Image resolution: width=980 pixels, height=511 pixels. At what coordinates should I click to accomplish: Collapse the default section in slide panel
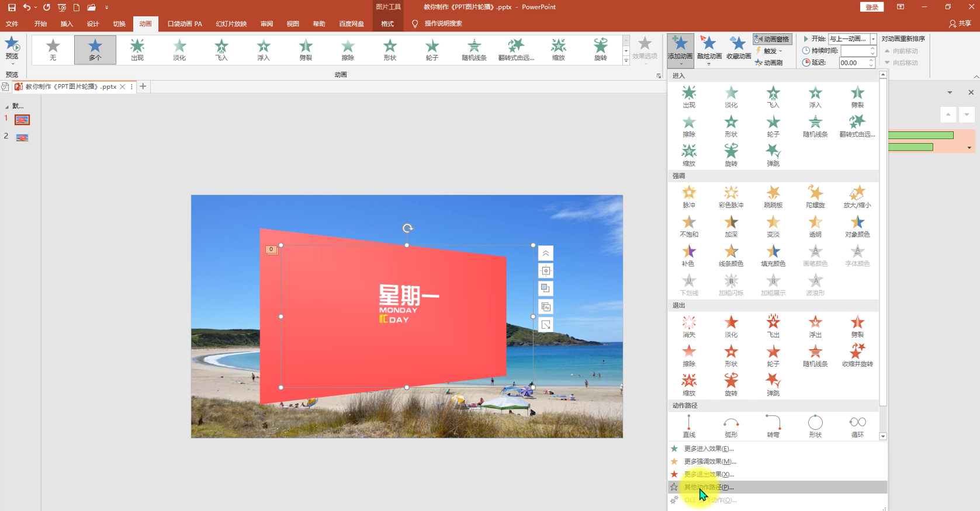tap(7, 106)
